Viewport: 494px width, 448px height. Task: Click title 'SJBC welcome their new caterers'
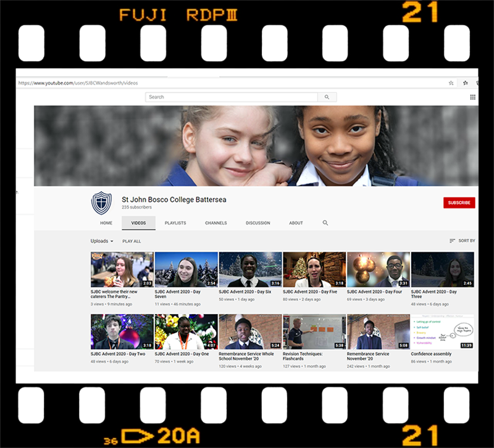coord(114,294)
